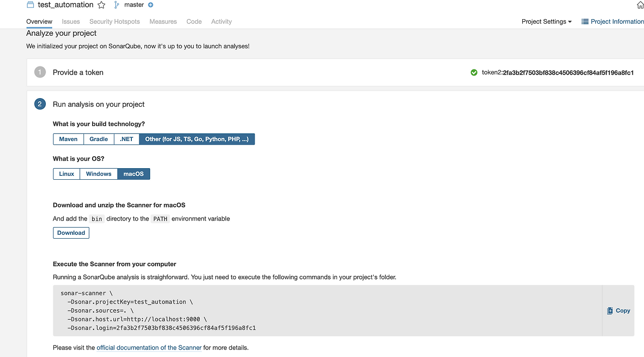Click the green token checkmark icon
The height and width of the screenshot is (357, 644).
474,73
